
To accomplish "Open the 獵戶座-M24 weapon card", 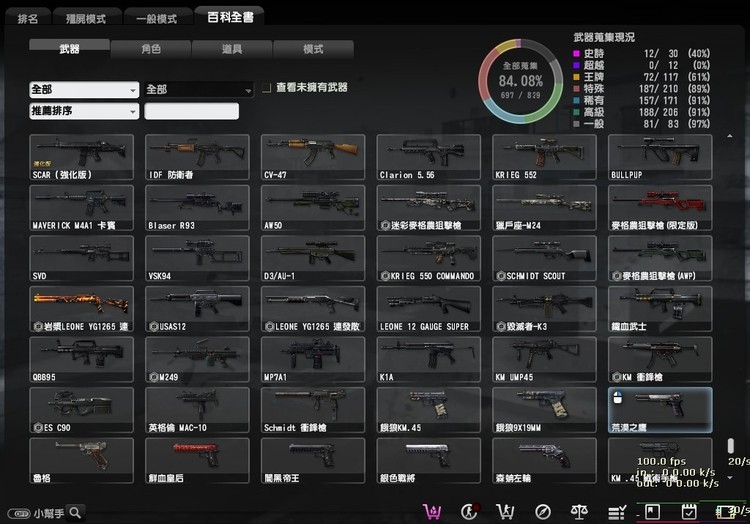I will point(544,208).
